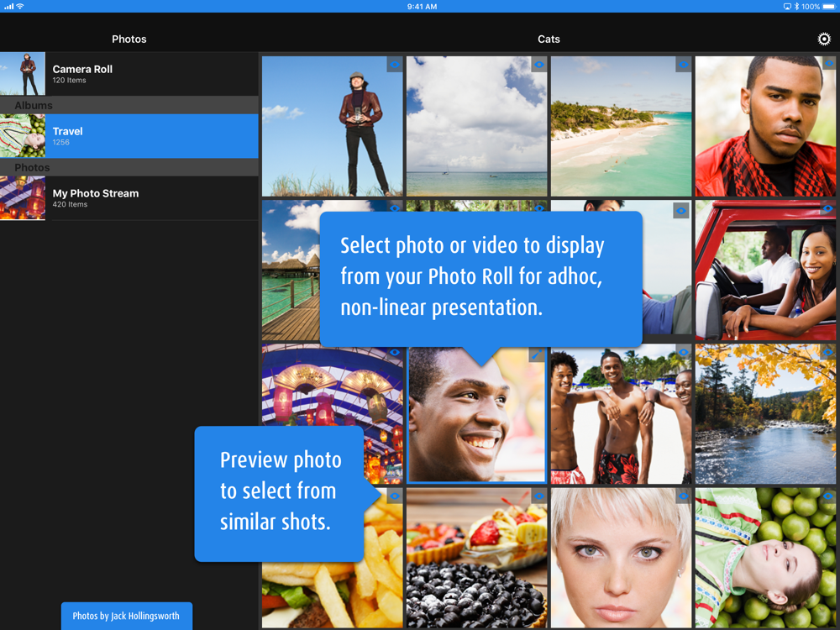Tap eye icon on woman lying in limes photo
Image resolution: width=840 pixels, height=630 pixels.
(828, 496)
